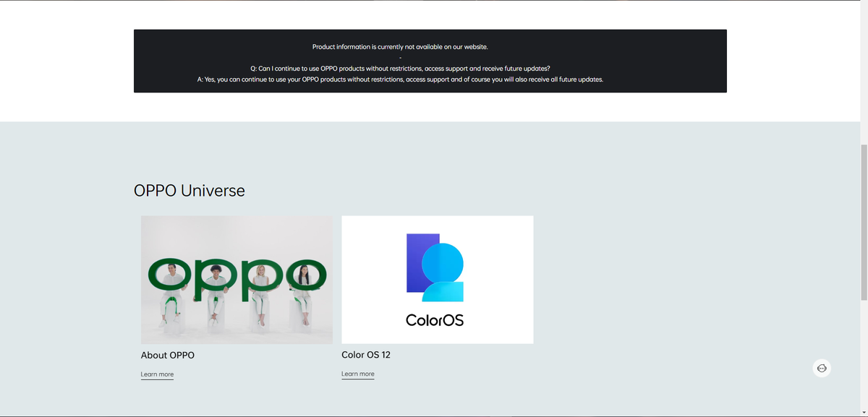868x417 pixels.
Task: Click the About OPPO title text
Action: [x=168, y=355]
